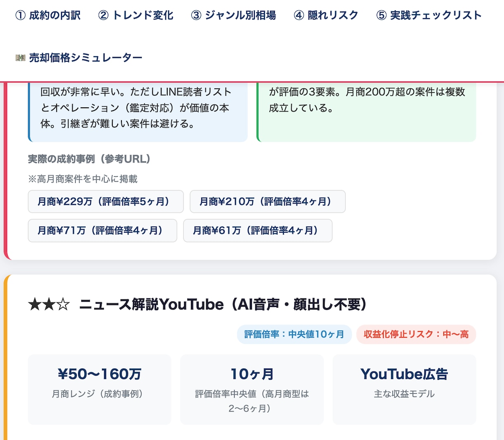Viewport: 504px width, 440px height.
Task: Open the ① 成約の内訳 nav tab
Action: tap(48, 15)
